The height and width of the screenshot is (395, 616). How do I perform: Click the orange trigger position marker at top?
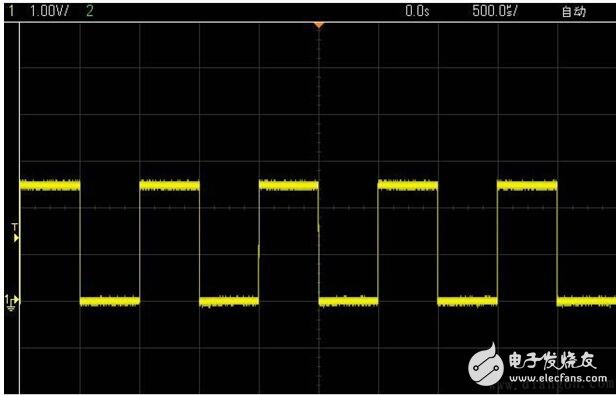(319, 26)
